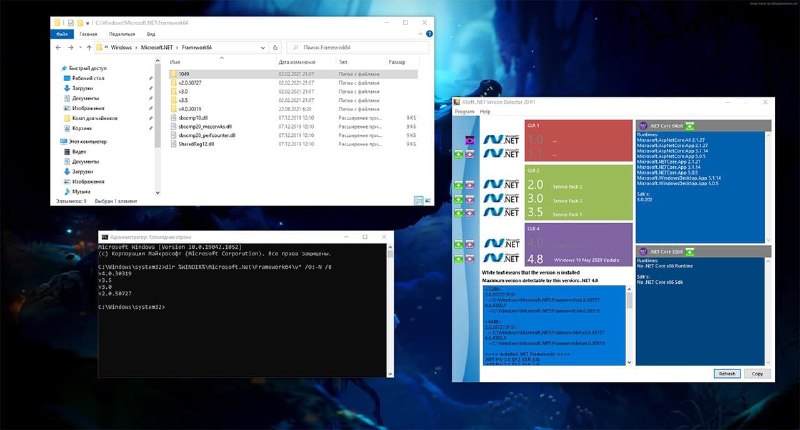This screenshot has height=430, width=800.
Task: Click the purple icon beside .NET 4.0
Action: tap(470, 245)
